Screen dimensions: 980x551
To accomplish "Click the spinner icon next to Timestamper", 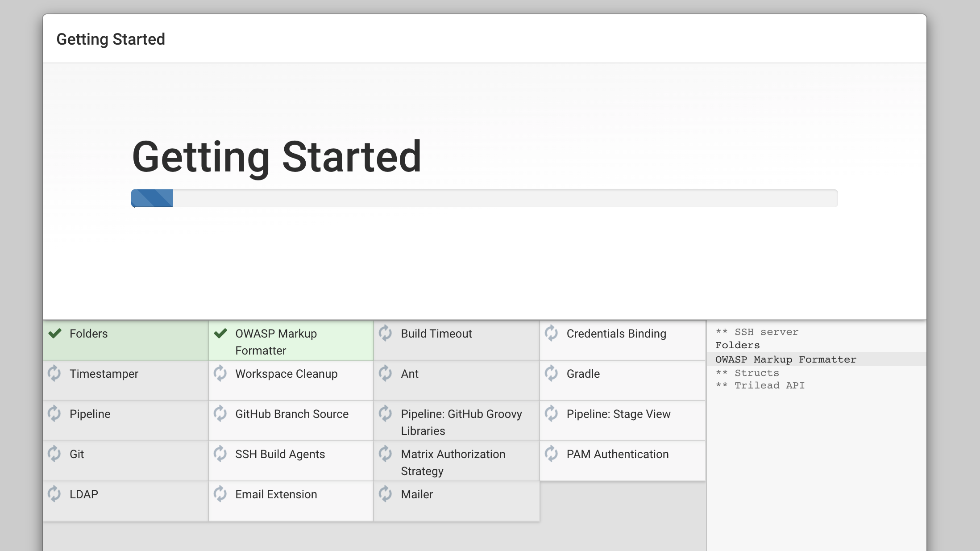I will 54,373.
